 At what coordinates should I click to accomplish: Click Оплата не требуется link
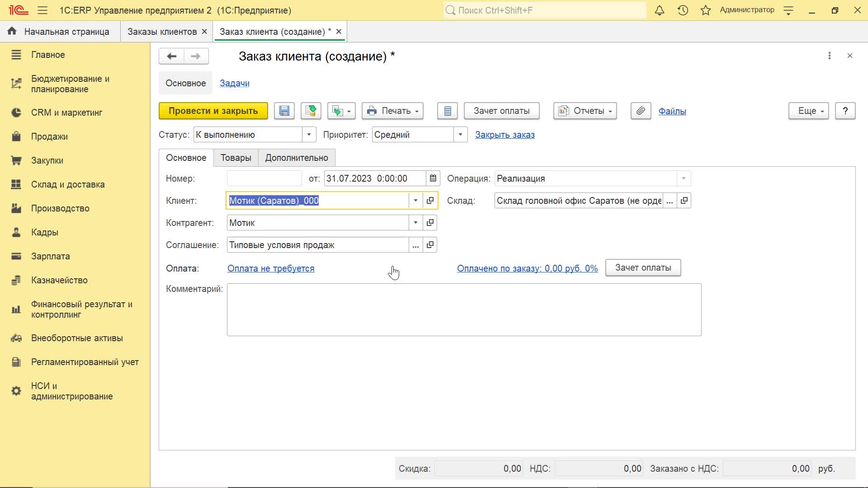[x=271, y=268]
